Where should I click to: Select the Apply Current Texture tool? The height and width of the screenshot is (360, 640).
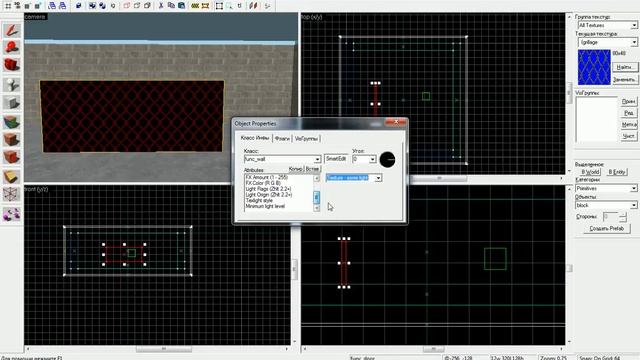[x=11, y=139]
